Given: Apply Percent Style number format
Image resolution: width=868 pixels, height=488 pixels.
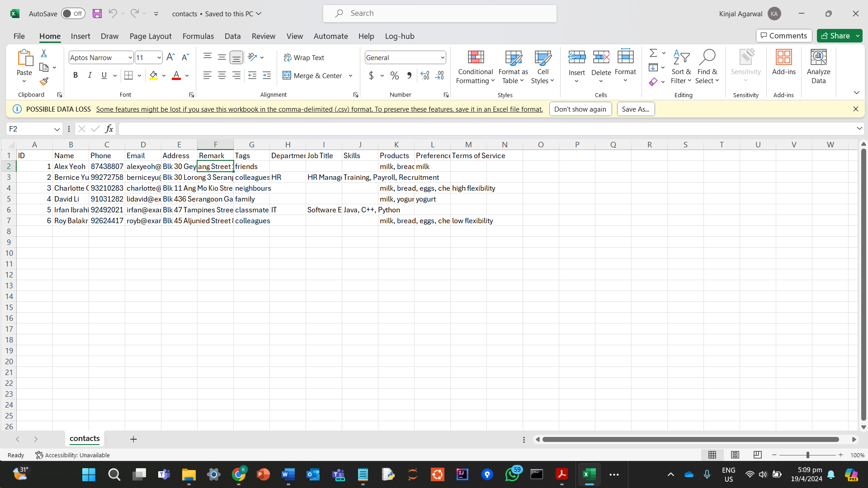Looking at the screenshot, I should click(395, 75).
